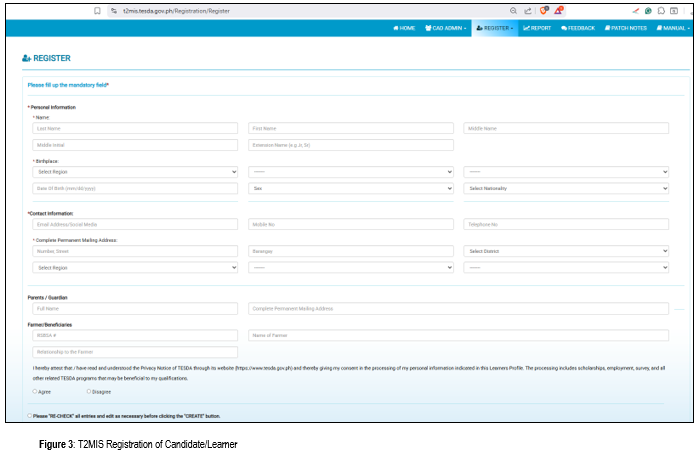The height and width of the screenshot is (451, 699).
Task: Open the Select Nationality dropdown
Action: [566, 188]
